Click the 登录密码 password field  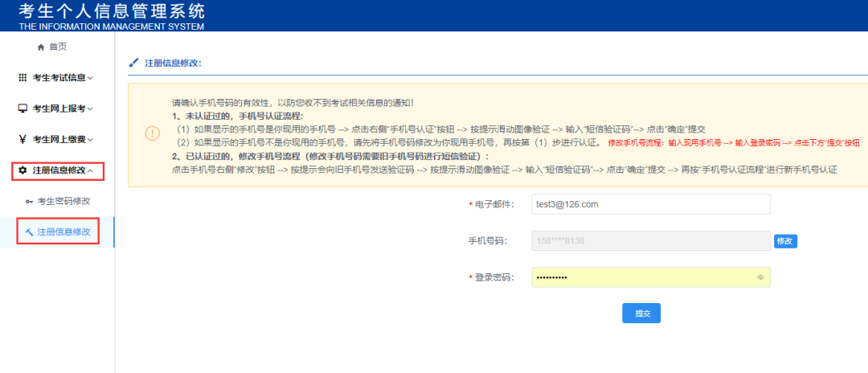[651, 277]
